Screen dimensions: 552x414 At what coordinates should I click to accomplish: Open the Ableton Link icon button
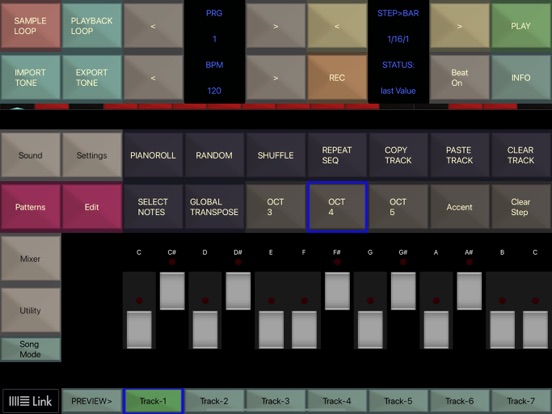(x=31, y=401)
